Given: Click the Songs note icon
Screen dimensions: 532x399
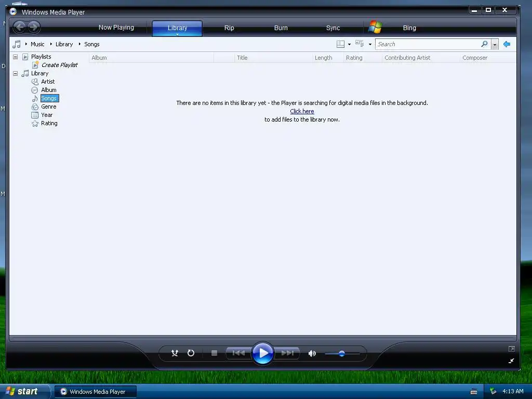Looking at the screenshot, I should [35, 98].
